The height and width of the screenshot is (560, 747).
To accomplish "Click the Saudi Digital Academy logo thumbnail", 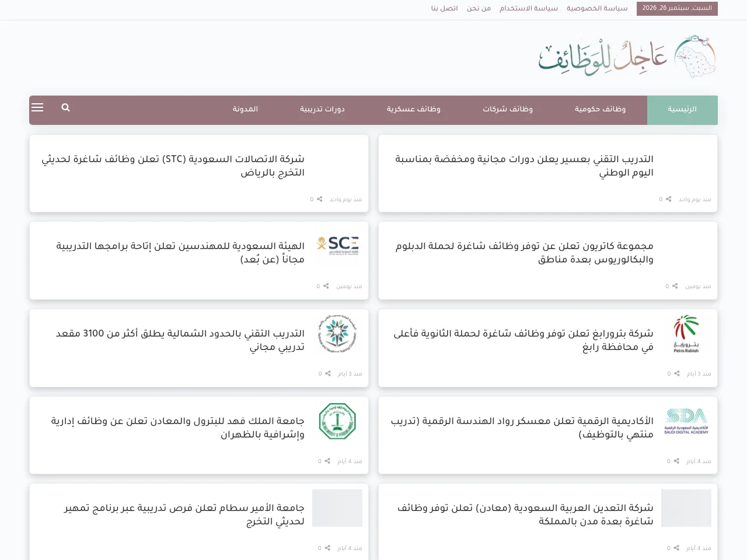I will (686, 421).
